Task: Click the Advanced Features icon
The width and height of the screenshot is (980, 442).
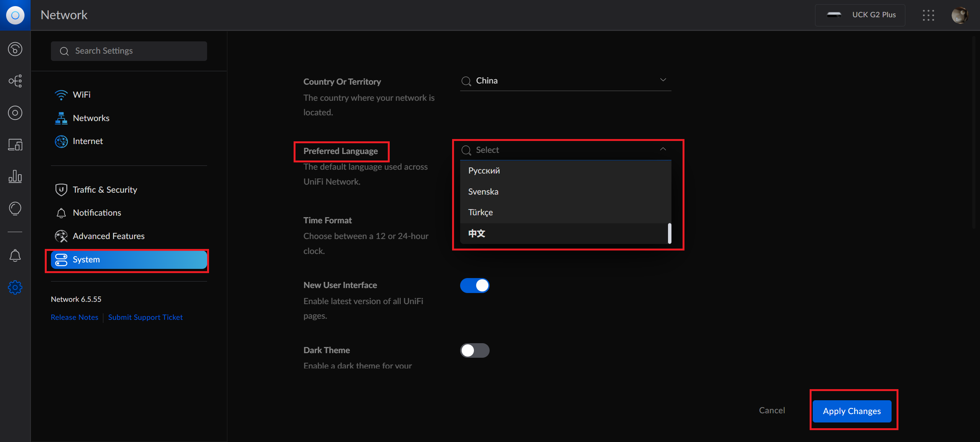Action: (x=61, y=236)
